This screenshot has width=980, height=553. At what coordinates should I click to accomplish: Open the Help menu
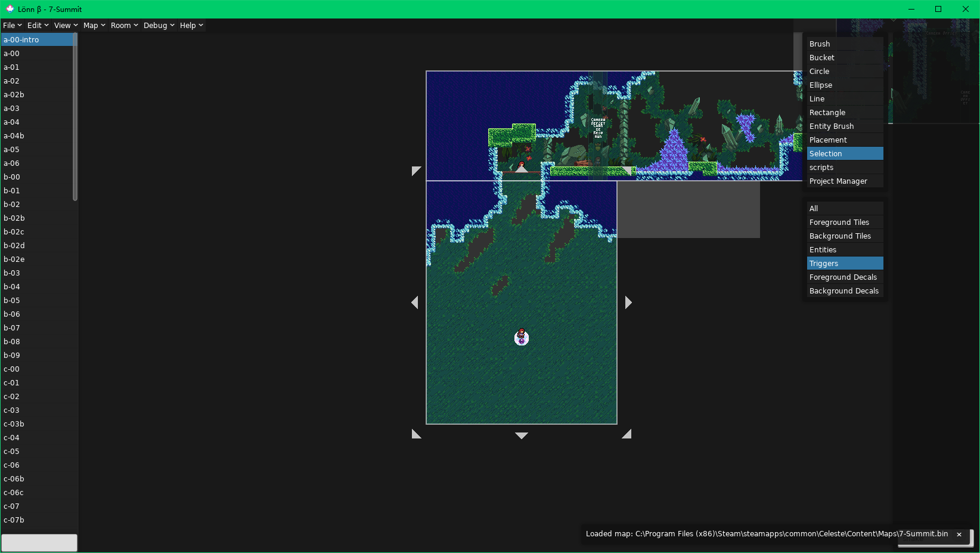(191, 26)
